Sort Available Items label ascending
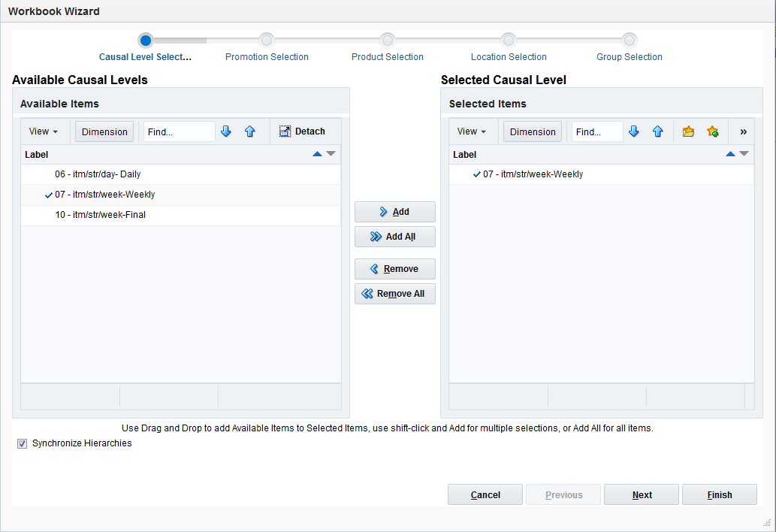Screen dimensions: 776x532 tap(317, 154)
